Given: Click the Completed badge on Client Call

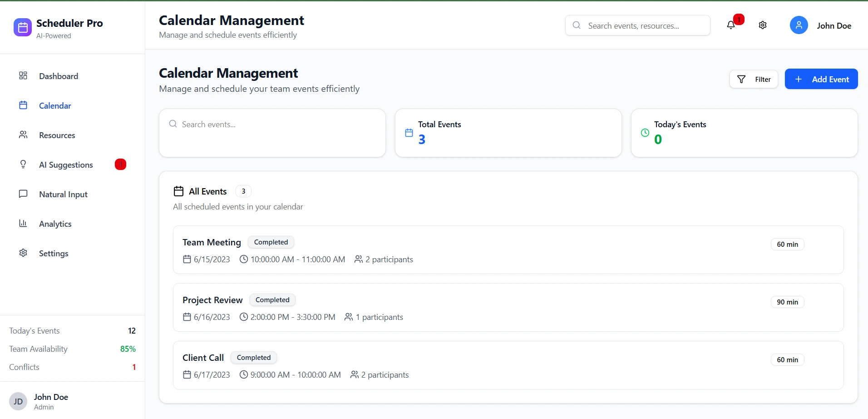Looking at the screenshot, I should (254, 358).
